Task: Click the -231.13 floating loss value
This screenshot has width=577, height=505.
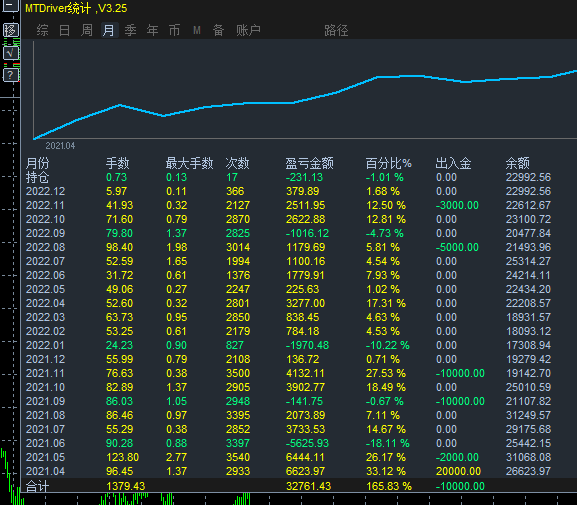Action: pos(304,177)
